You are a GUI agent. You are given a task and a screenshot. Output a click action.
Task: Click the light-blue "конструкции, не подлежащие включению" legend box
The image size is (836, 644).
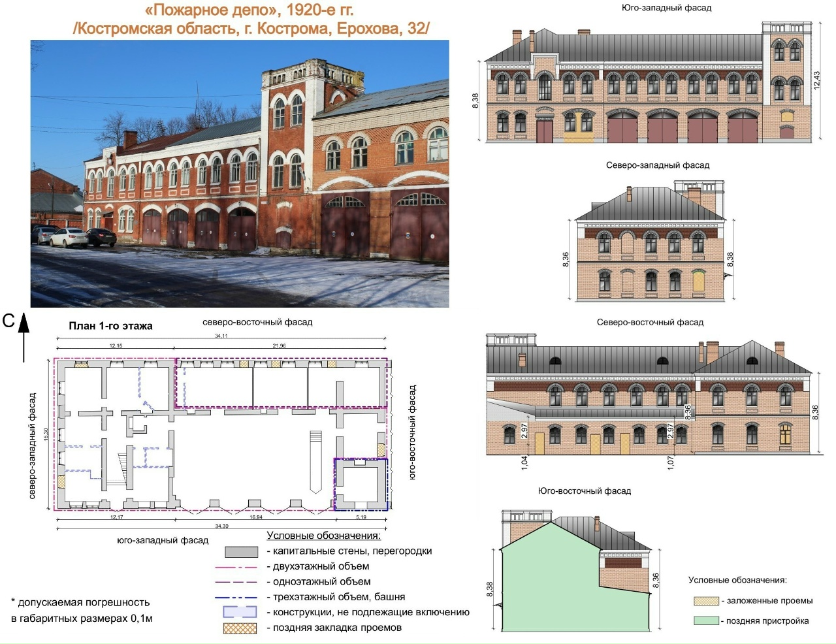(x=240, y=613)
